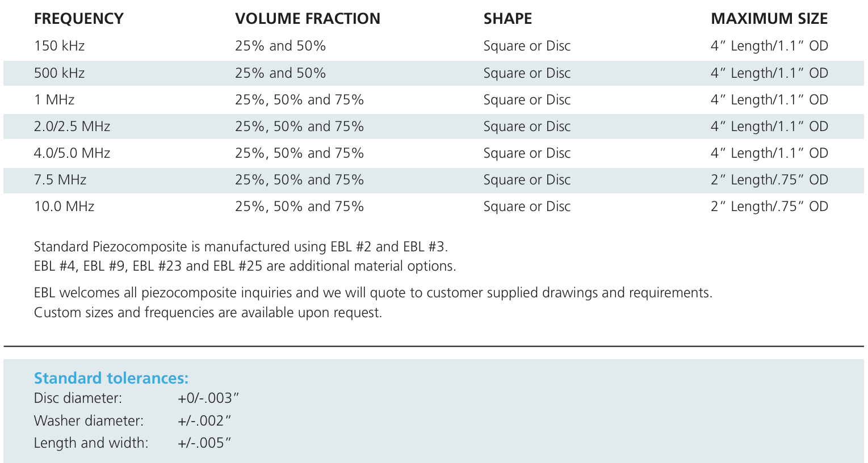Click the custom sizes and frequencies note
Image resolution: width=868 pixels, height=463 pixels.
208,313
